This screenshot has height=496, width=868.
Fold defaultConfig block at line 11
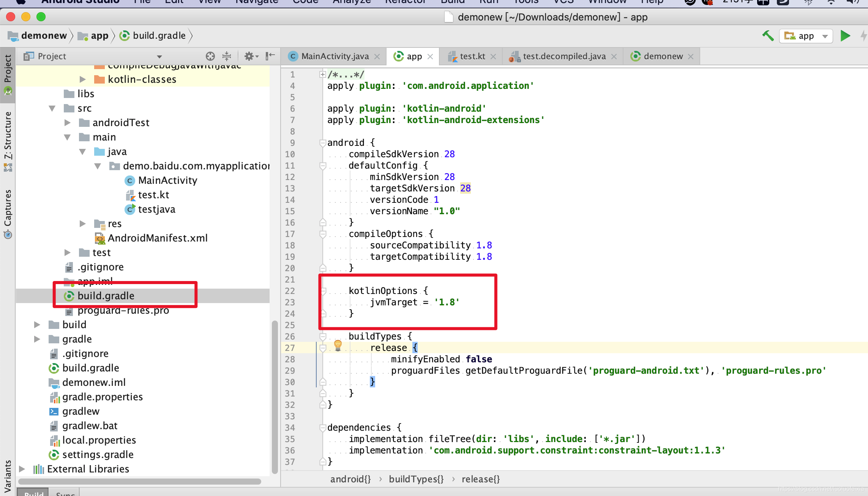pos(323,166)
